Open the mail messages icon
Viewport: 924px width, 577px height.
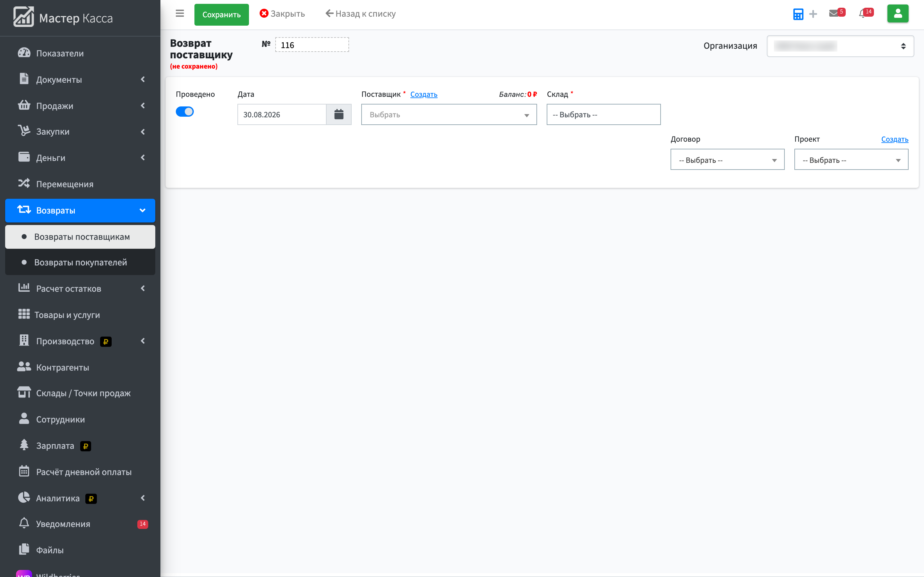pos(834,14)
